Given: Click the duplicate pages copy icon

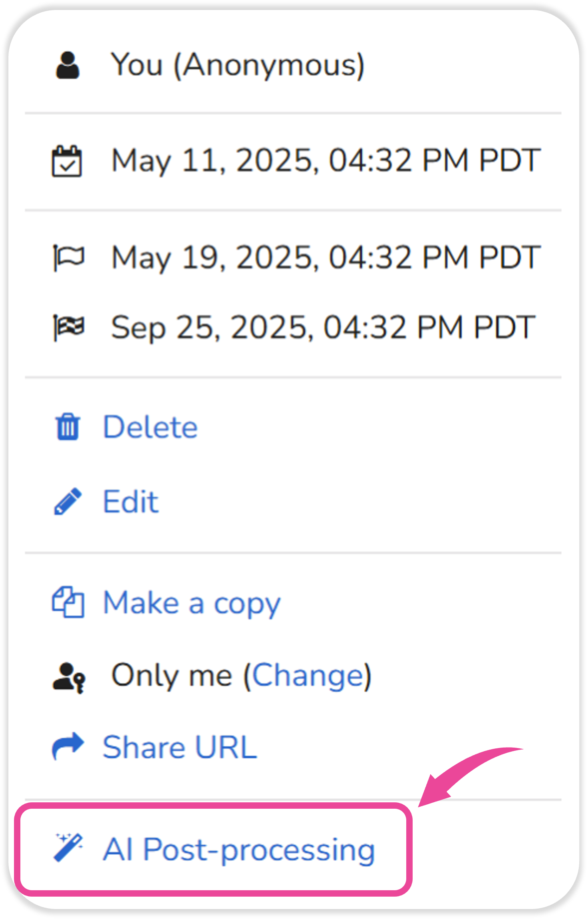Looking at the screenshot, I should (68, 603).
